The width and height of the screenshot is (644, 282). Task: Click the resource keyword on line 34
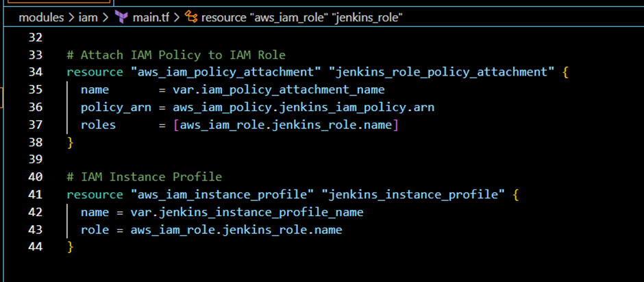95,72
